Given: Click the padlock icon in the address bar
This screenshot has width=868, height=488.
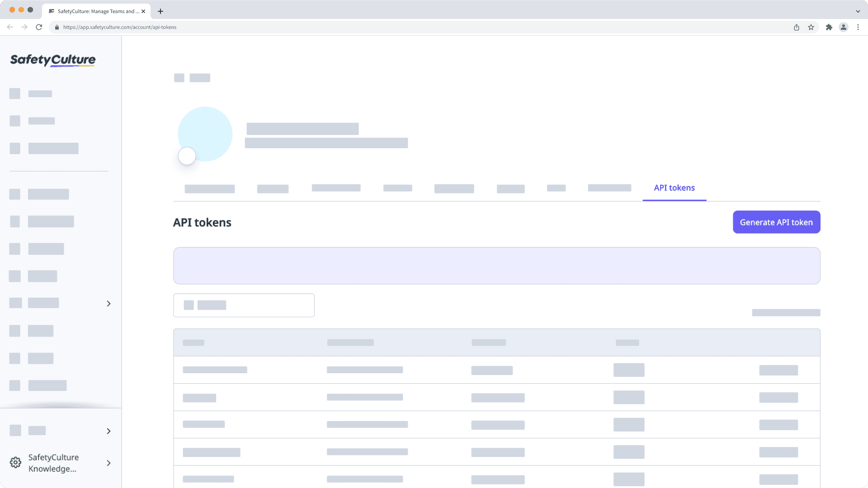Looking at the screenshot, I should (57, 27).
